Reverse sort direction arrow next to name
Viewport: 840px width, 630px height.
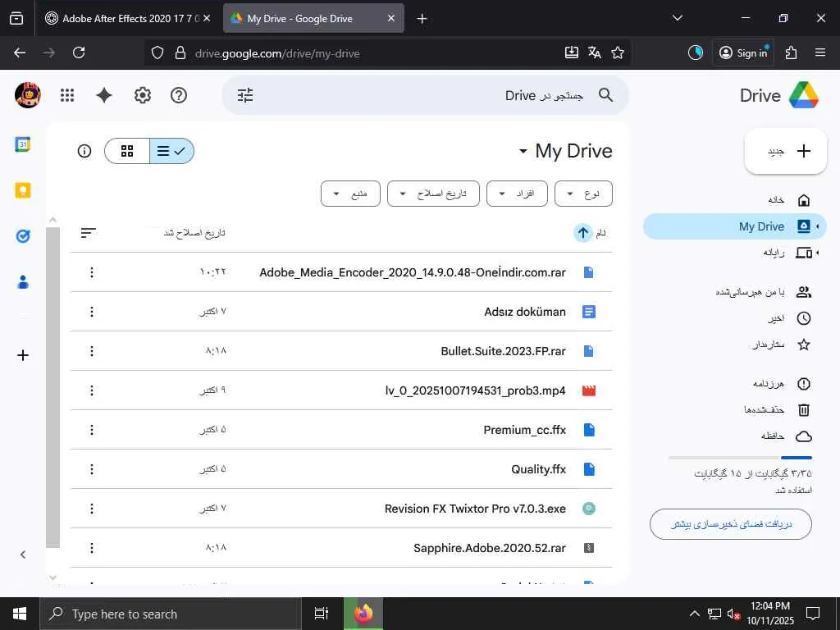point(583,232)
